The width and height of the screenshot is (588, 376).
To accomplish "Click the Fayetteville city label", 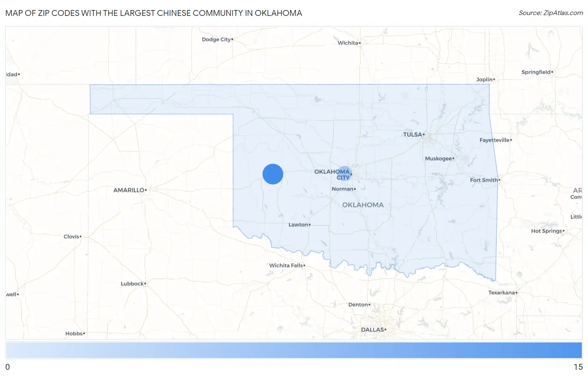I will click(495, 140).
